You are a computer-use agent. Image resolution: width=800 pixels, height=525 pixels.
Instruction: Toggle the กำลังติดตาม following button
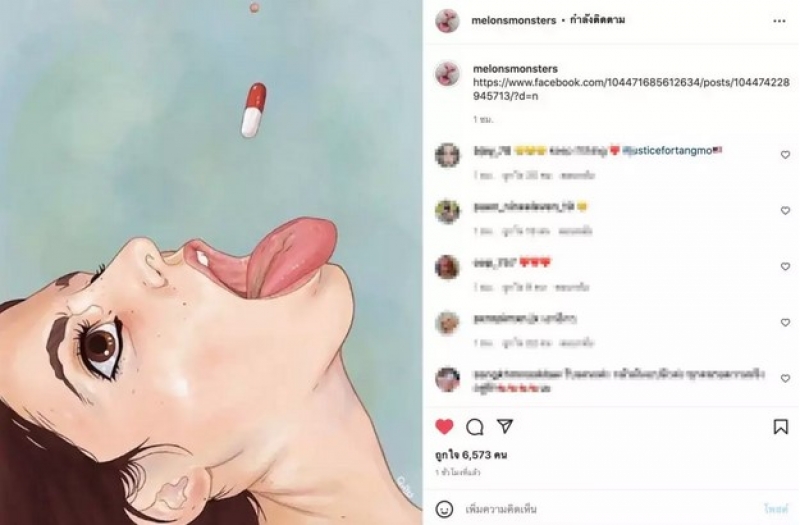(597, 20)
